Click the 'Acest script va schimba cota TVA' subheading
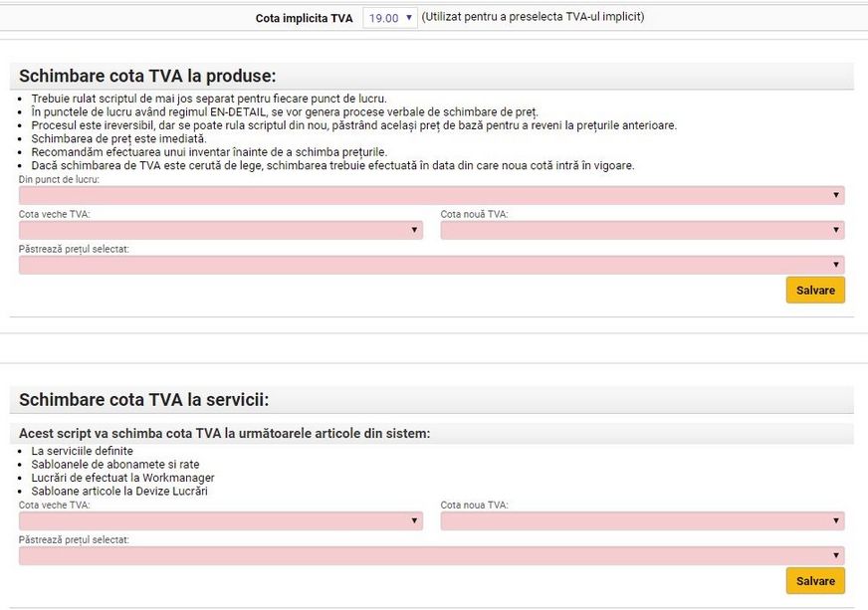Image resolution: width=868 pixels, height=610 pixels. [x=224, y=433]
